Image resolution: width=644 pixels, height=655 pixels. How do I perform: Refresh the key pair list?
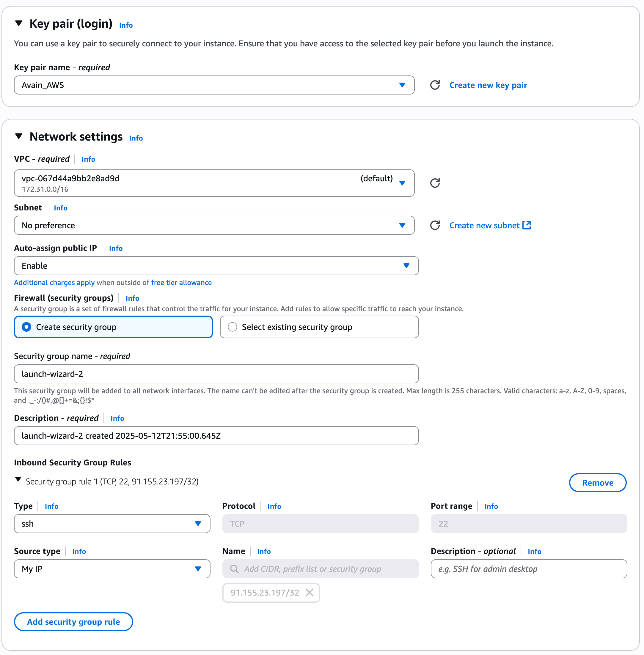coord(435,85)
